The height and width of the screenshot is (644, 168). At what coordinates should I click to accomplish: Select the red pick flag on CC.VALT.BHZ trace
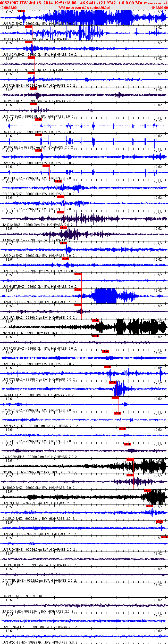[34, 88]
